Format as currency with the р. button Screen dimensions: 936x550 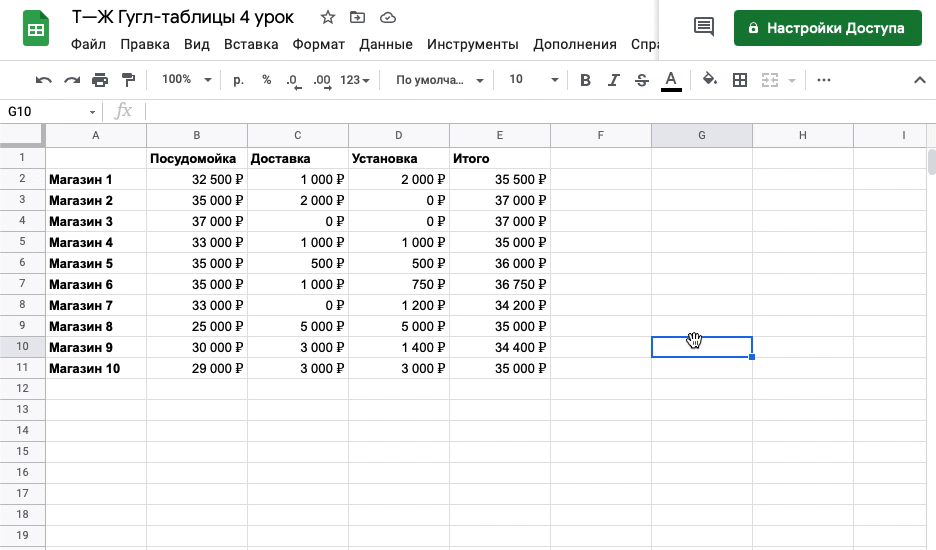pyautogui.click(x=238, y=80)
